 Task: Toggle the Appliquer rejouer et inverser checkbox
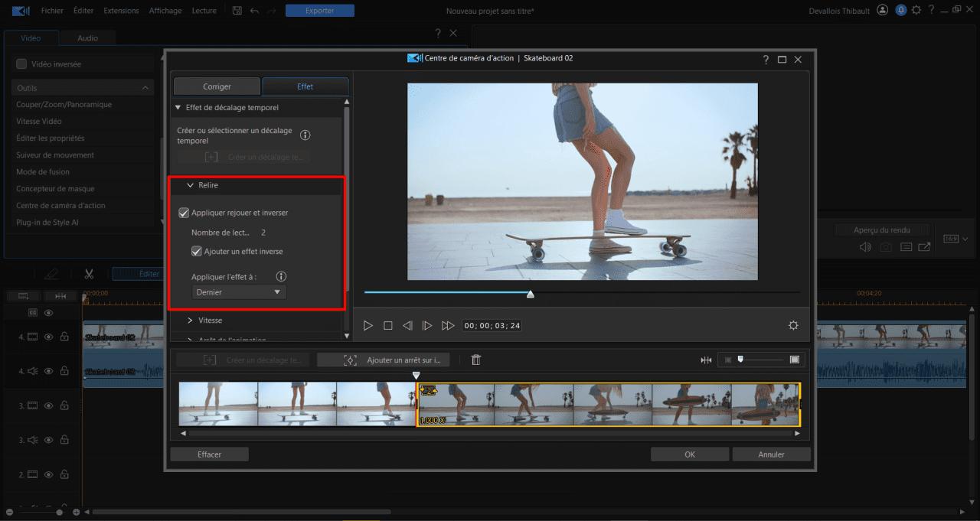(185, 213)
